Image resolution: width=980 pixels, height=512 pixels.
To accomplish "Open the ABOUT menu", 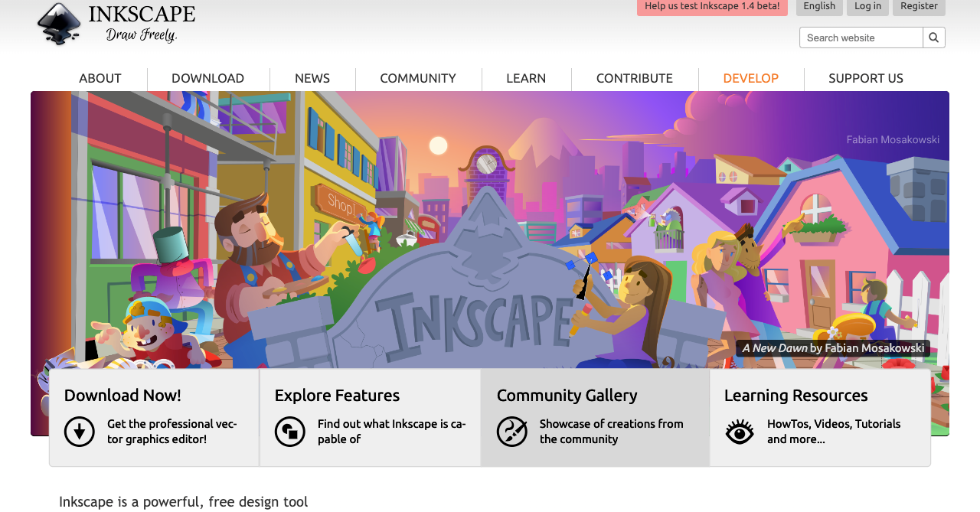I will (100, 78).
